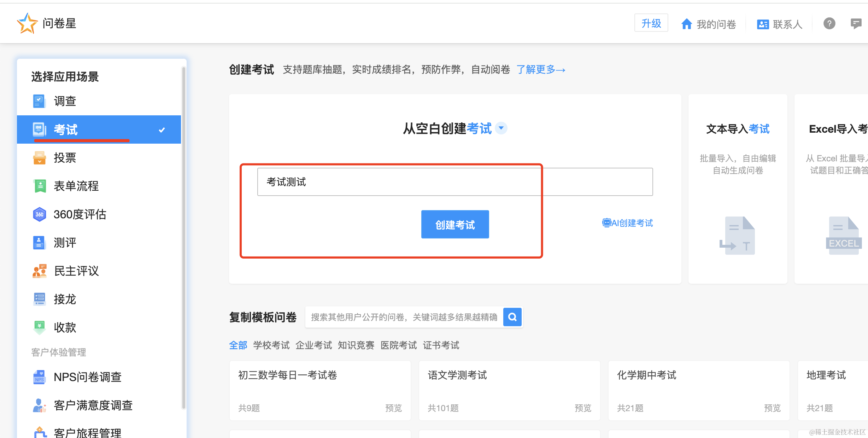Choose 调查 in the scenario list

tap(65, 101)
